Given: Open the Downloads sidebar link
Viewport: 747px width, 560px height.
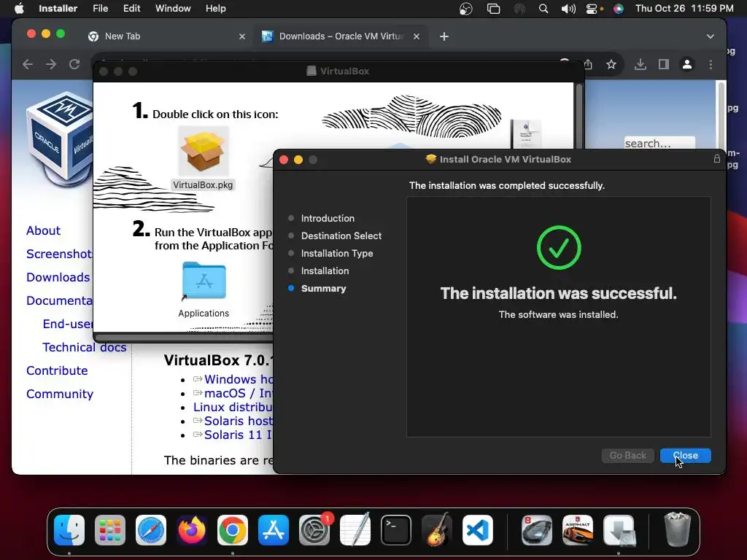Looking at the screenshot, I should (58, 277).
